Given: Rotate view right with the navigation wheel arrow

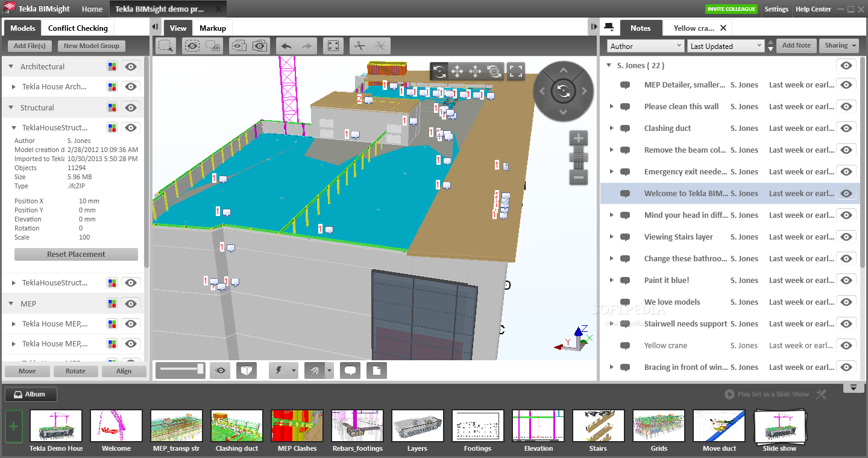Looking at the screenshot, I should (x=585, y=91).
